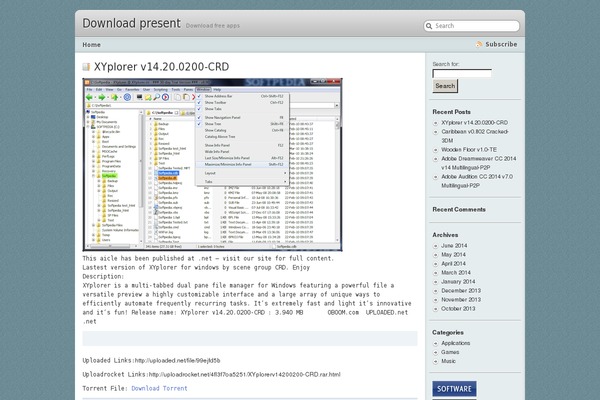Open the Subscribe link
The image size is (600, 400).
click(x=501, y=44)
